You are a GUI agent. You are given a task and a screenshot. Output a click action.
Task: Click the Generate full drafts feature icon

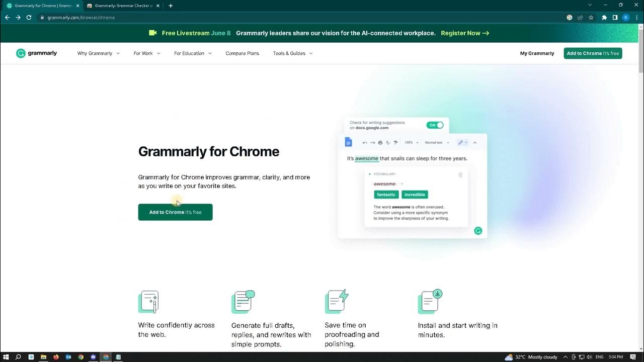243,302
